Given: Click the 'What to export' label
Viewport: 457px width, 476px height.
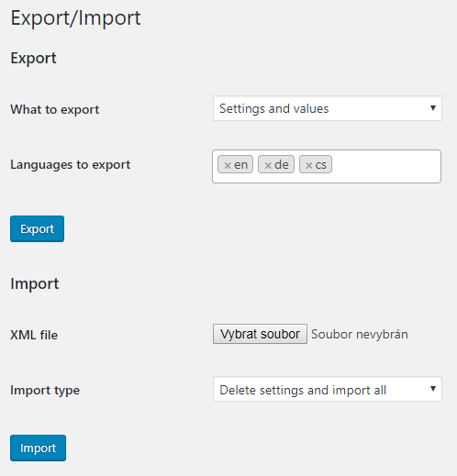Looking at the screenshot, I should (x=55, y=109).
